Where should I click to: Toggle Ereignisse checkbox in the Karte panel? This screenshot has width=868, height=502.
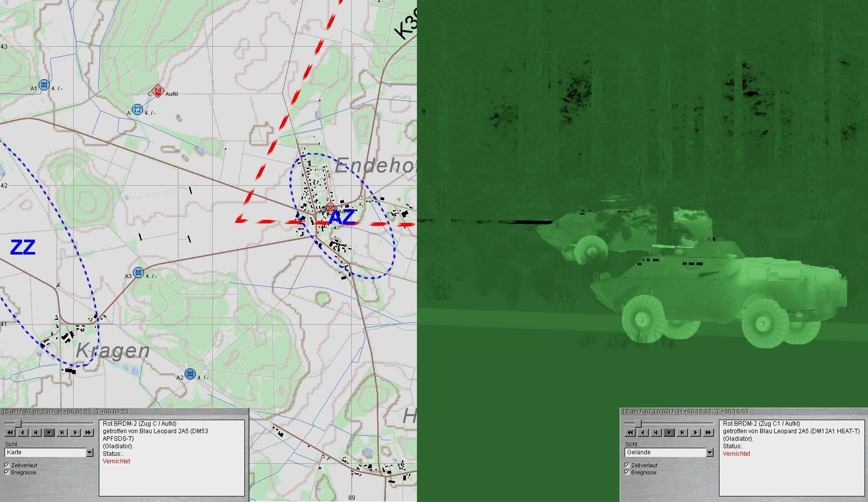(8, 472)
